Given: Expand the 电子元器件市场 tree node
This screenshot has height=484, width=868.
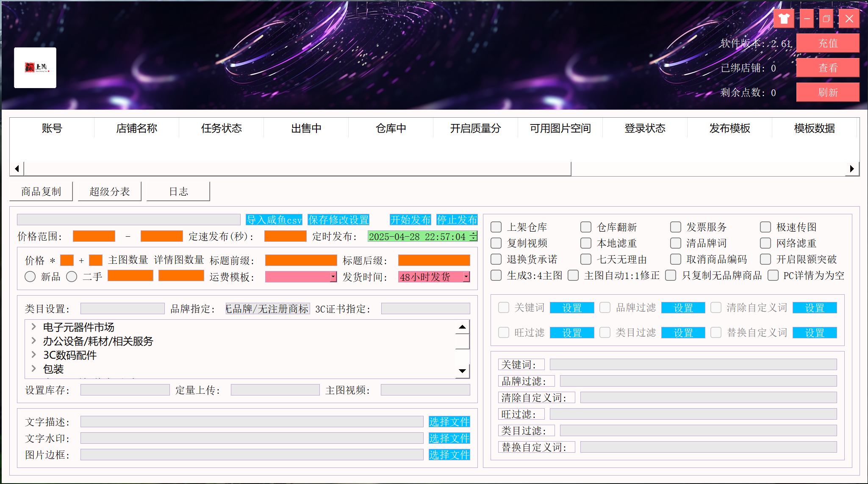Looking at the screenshot, I should click(x=34, y=327).
